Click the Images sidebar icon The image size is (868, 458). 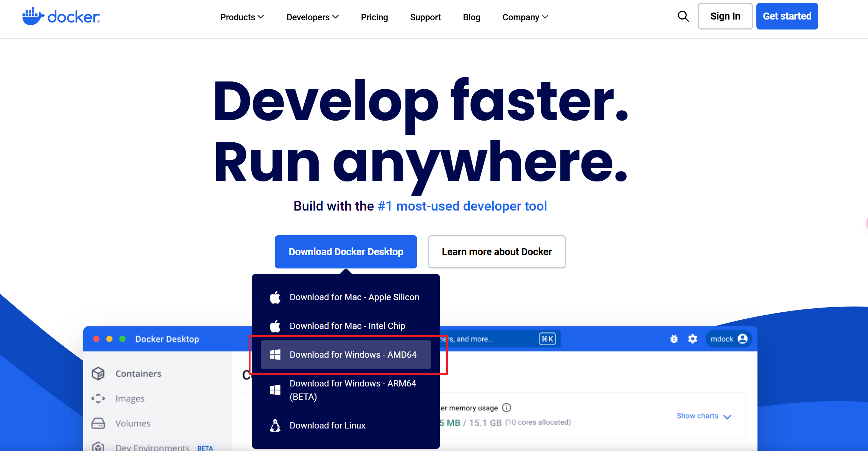[98, 399]
